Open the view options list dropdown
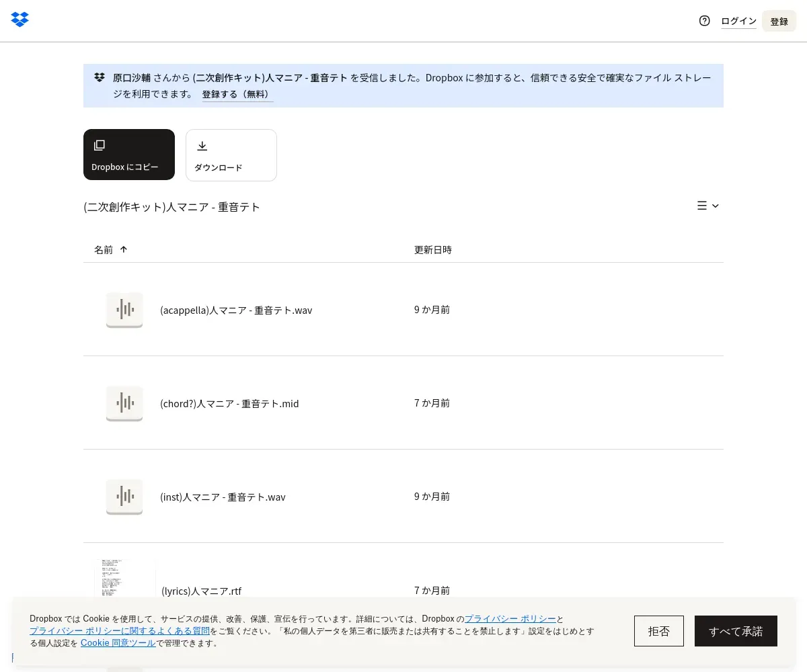Image resolution: width=807 pixels, height=672 pixels. (708, 206)
